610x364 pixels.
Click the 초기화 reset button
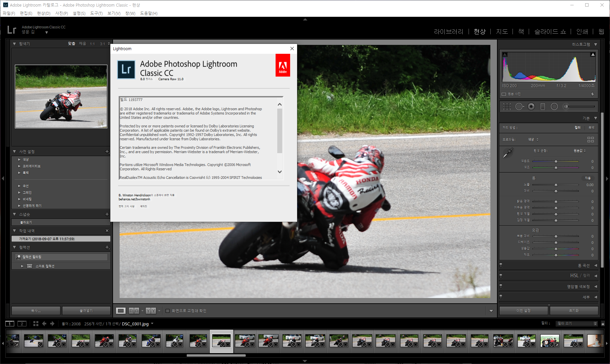click(574, 311)
